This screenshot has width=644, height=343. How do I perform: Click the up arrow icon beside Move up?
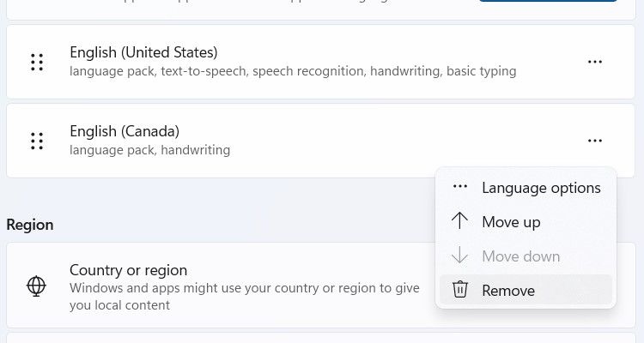[x=460, y=221]
